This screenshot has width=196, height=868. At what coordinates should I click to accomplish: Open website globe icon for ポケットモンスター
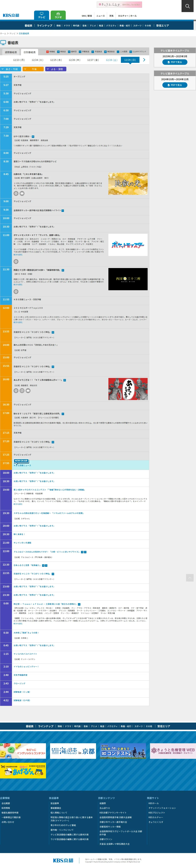[x=16, y=262]
